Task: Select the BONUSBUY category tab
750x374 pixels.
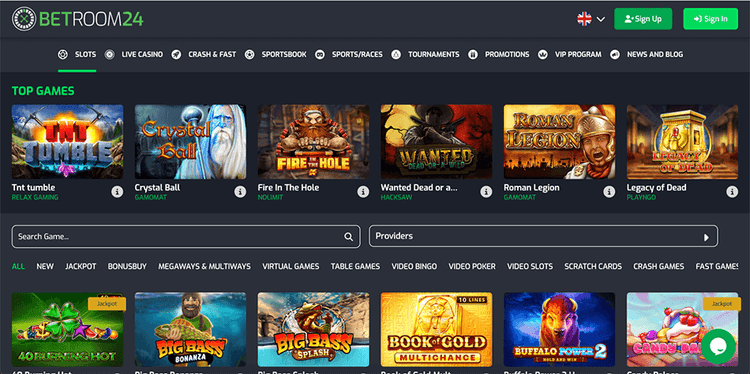Action: click(x=127, y=266)
